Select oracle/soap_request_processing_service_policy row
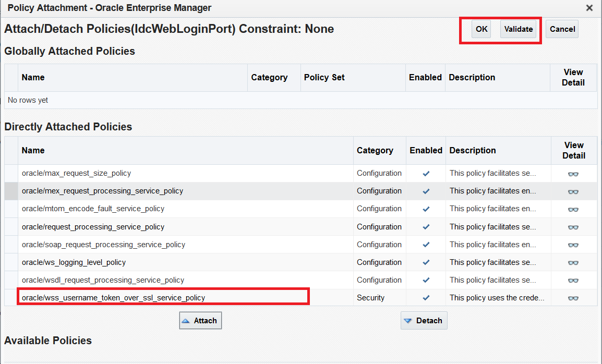The height and width of the screenshot is (364, 602). click(x=301, y=245)
